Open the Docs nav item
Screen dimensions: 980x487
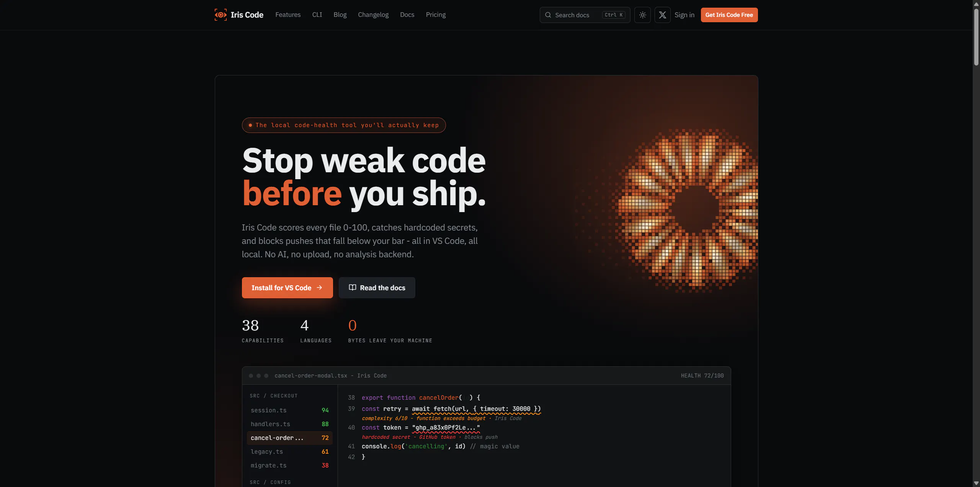point(407,15)
